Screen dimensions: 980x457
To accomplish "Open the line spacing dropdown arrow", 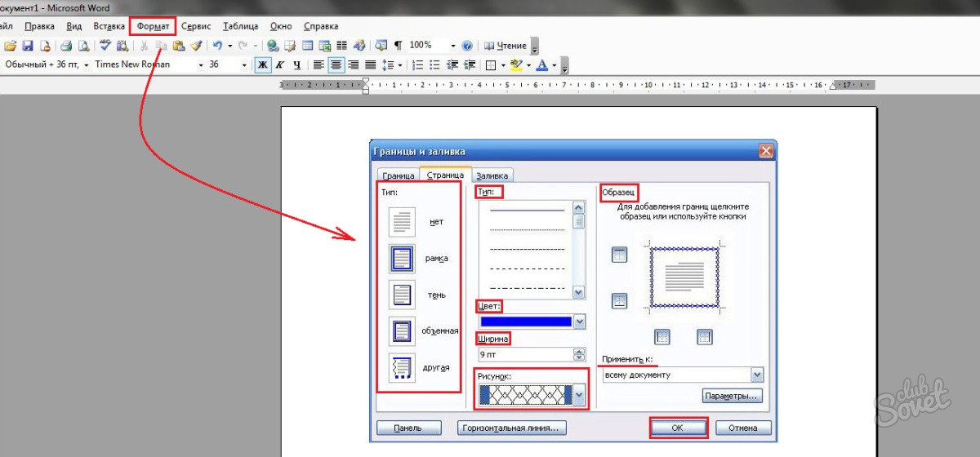I will 399,64.
